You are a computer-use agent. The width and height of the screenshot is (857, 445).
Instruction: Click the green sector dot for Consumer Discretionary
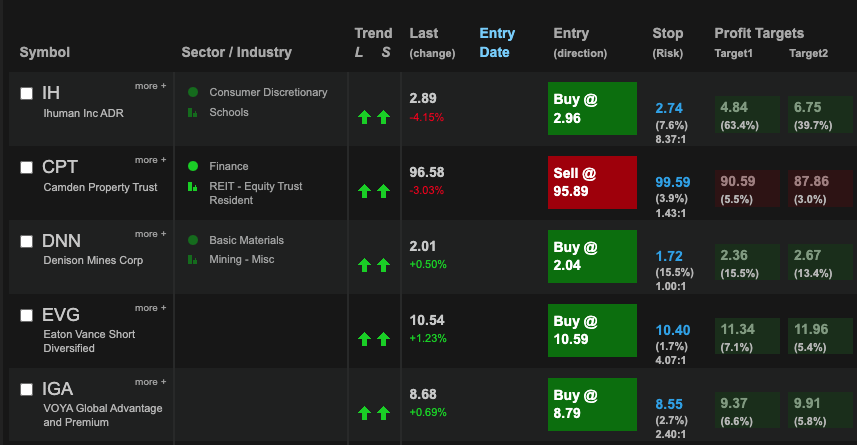point(193,92)
